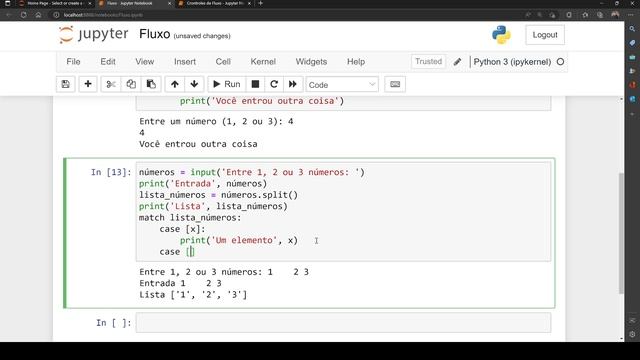Click the Jupyter logo
The width and height of the screenshot is (640, 360).
pos(93,34)
